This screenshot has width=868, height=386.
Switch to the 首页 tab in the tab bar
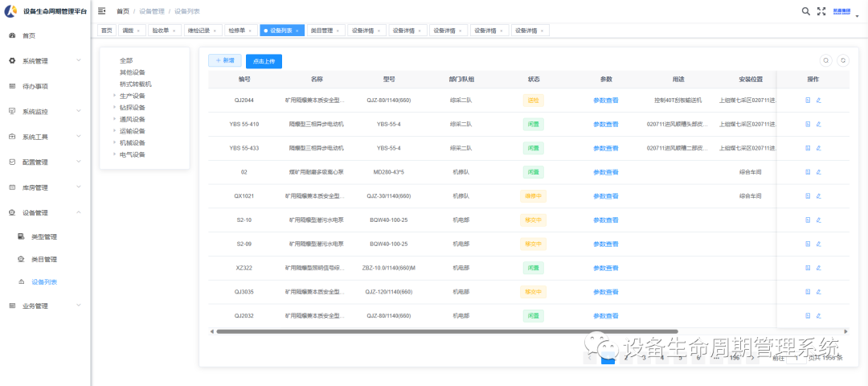tap(106, 31)
